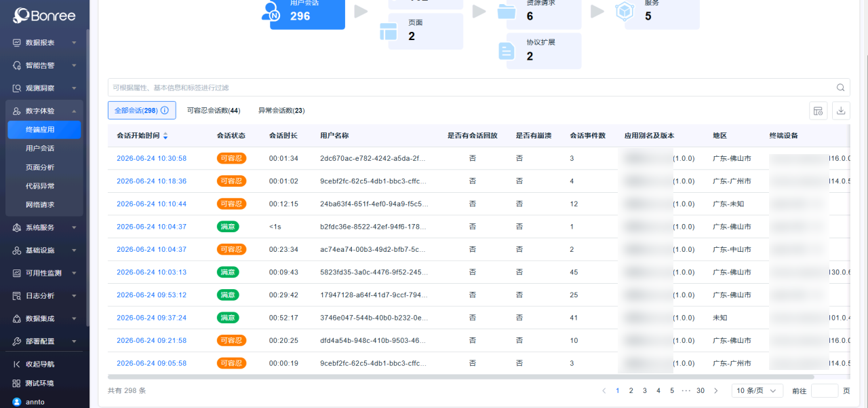Open session 2026-06-24 10:10:44 link
This screenshot has width=868, height=408.
(x=151, y=204)
